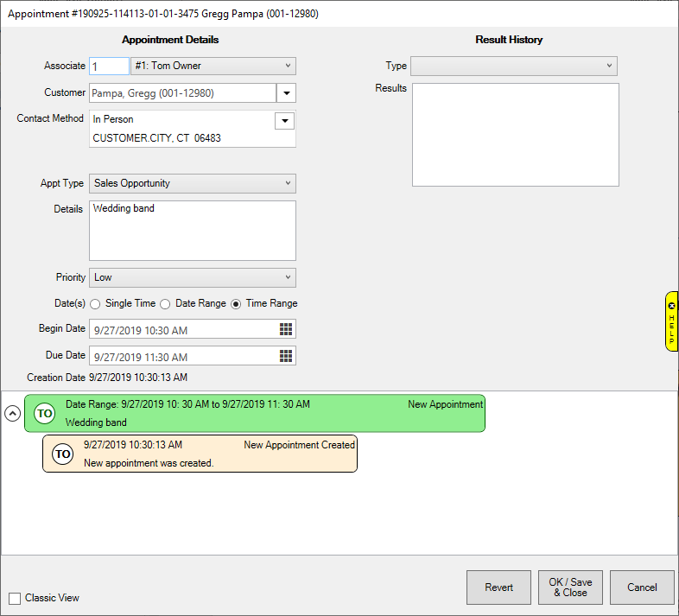Select the Date Range radio button
Screen dimensions: 679x616
[166, 304]
